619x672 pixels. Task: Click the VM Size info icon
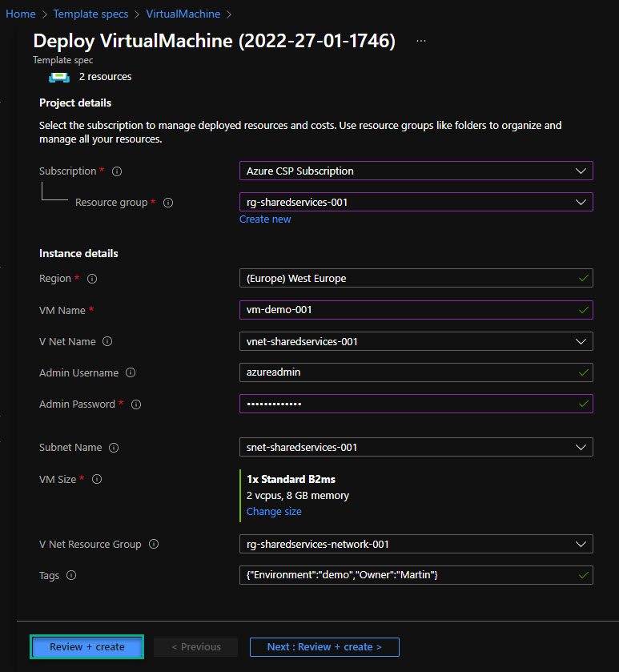click(x=97, y=479)
